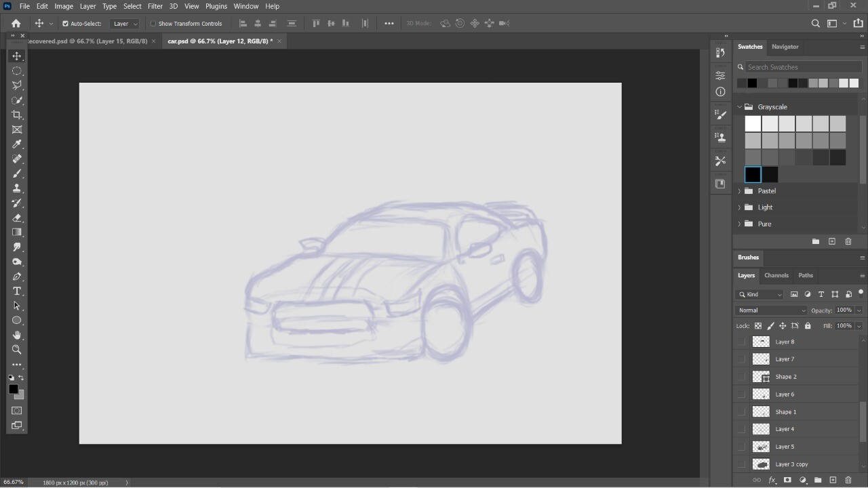This screenshot has height=488, width=868.
Task: Collapse the Grayscale swatch group
Action: pyautogui.click(x=739, y=106)
